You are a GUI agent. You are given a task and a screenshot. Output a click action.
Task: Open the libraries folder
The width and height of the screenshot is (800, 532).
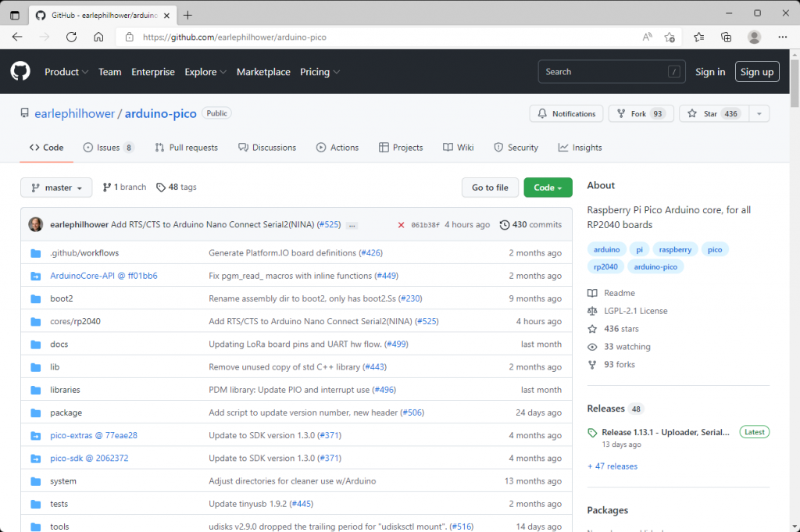65,390
